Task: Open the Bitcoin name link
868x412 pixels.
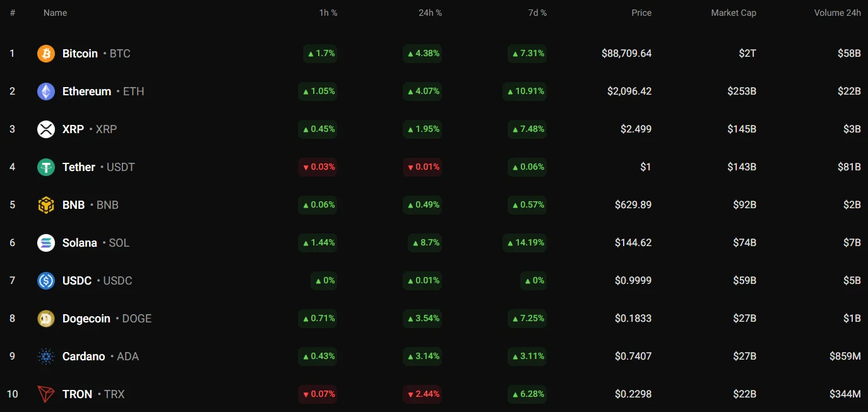Action: click(x=80, y=54)
